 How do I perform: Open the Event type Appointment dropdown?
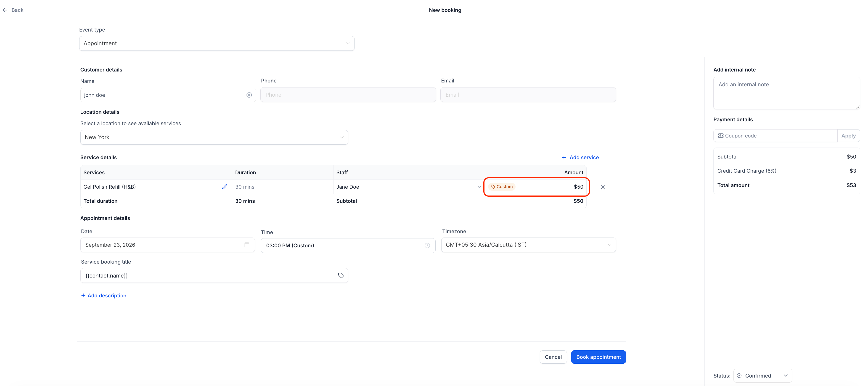[x=217, y=43]
